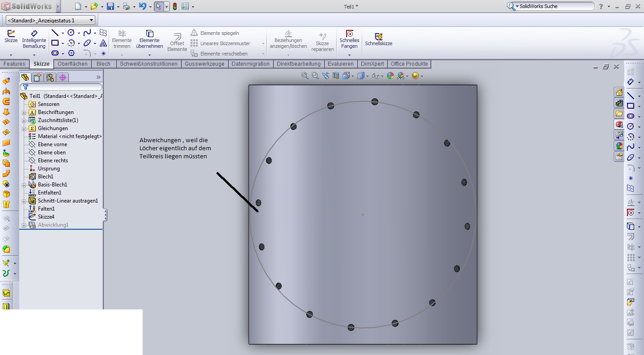The width and height of the screenshot is (644, 355).
Task: Click the save icon in the title toolbar
Action: (x=110, y=6)
